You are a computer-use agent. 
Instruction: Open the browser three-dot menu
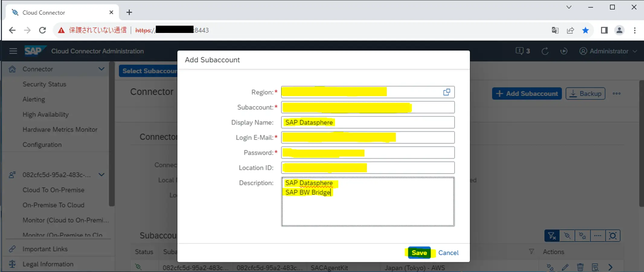[635, 30]
